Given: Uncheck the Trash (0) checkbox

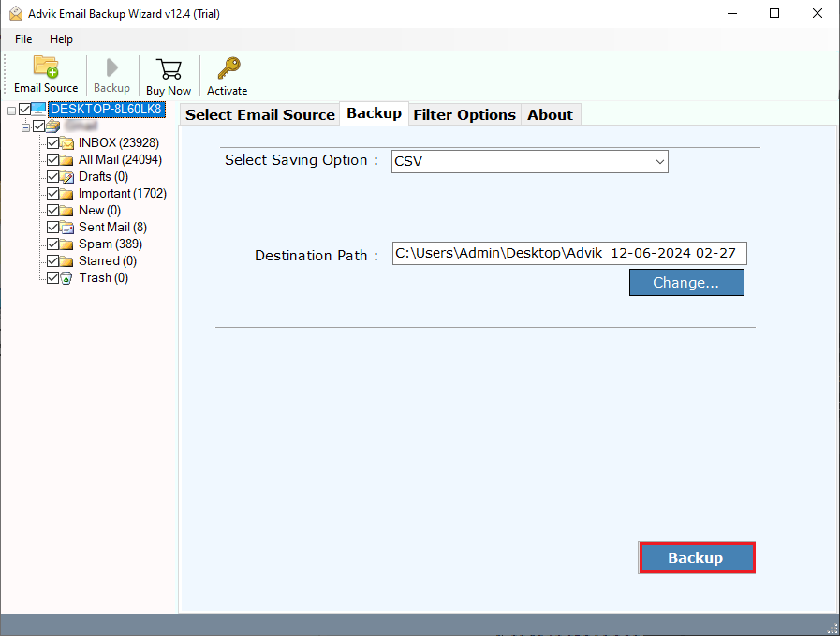Looking at the screenshot, I should (x=52, y=278).
